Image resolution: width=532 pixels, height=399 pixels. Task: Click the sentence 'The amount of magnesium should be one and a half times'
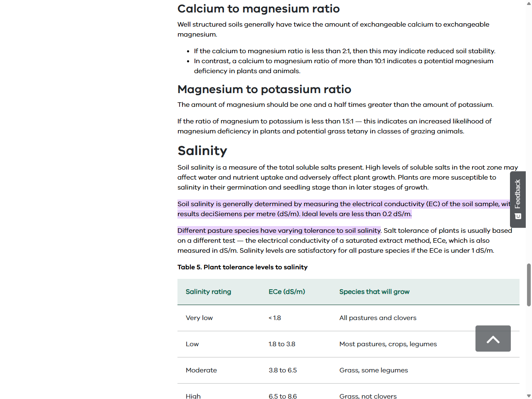coord(335,105)
